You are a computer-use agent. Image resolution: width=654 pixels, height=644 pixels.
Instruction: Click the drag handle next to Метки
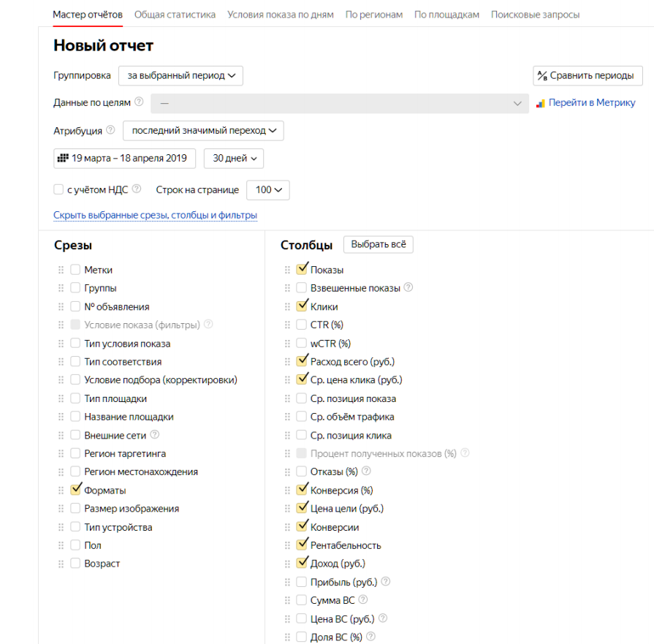point(61,270)
